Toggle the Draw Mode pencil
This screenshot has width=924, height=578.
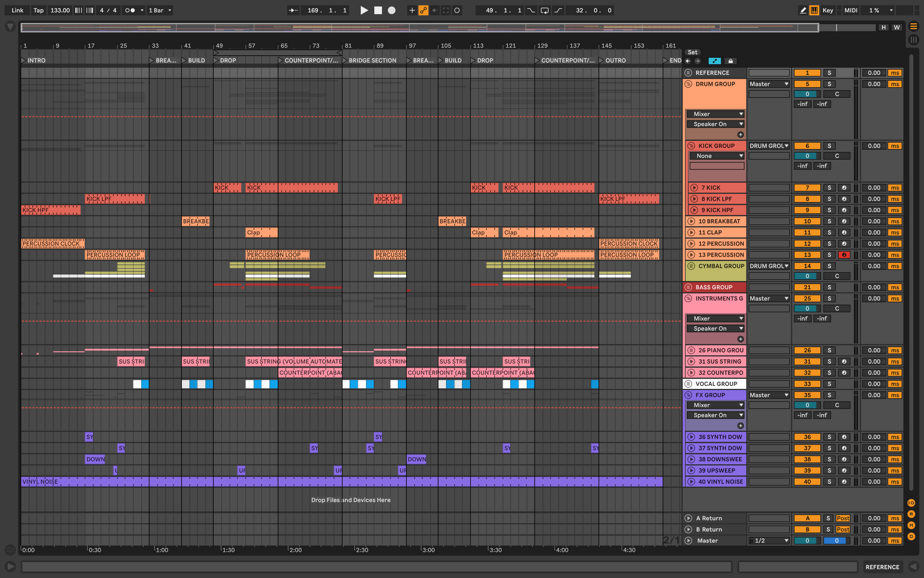[x=803, y=10]
